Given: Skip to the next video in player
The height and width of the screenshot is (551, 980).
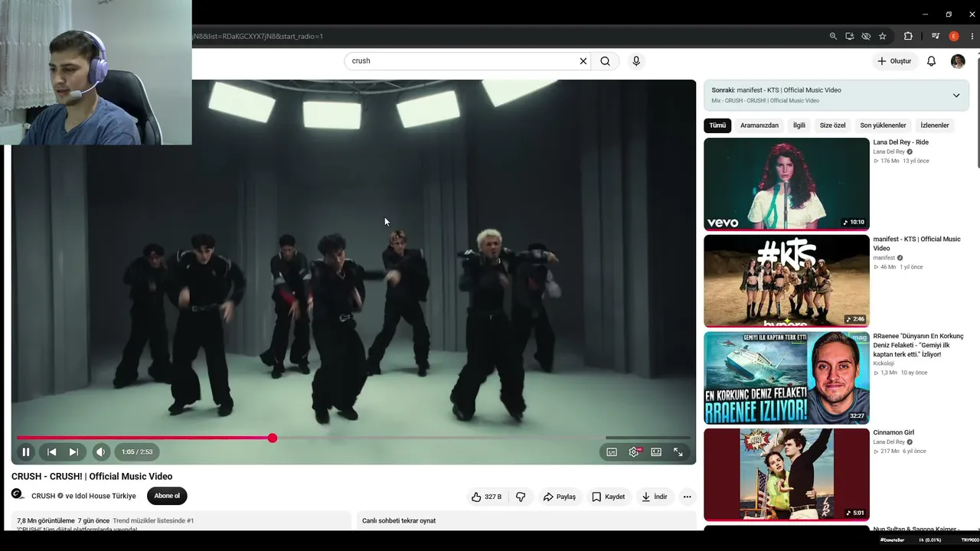Looking at the screenshot, I should coord(73,452).
